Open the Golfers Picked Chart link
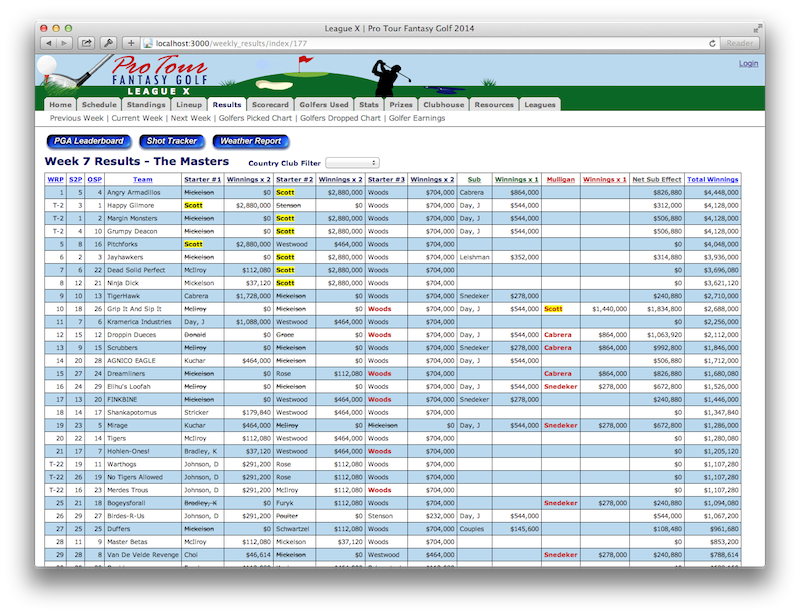This screenshot has height=615, width=800. pyautogui.click(x=254, y=118)
